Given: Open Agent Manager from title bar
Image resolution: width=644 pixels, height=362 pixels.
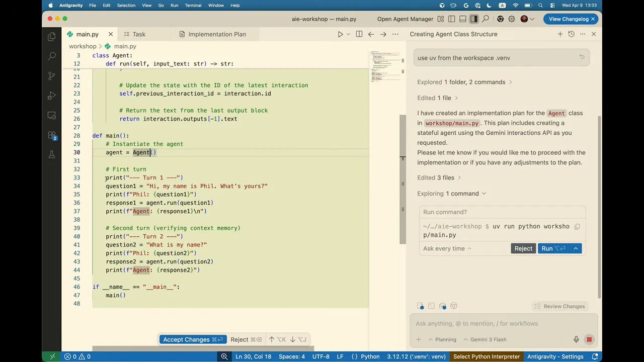Looking at the screenshot, I should click(x=405, y=19).
